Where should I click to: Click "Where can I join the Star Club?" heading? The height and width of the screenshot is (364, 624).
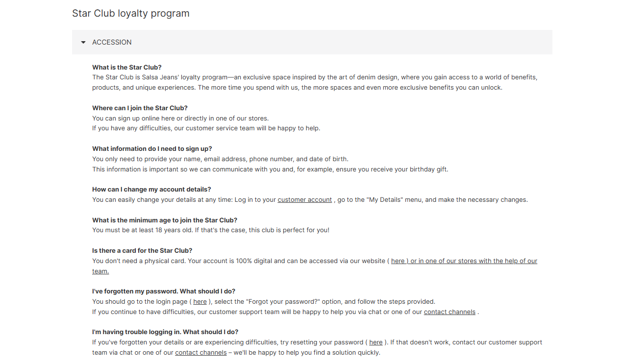[x=140, y=108]
